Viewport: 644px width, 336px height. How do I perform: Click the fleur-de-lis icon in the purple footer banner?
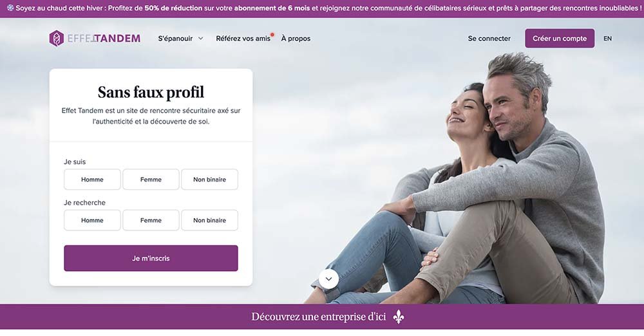tap(399, 317)
